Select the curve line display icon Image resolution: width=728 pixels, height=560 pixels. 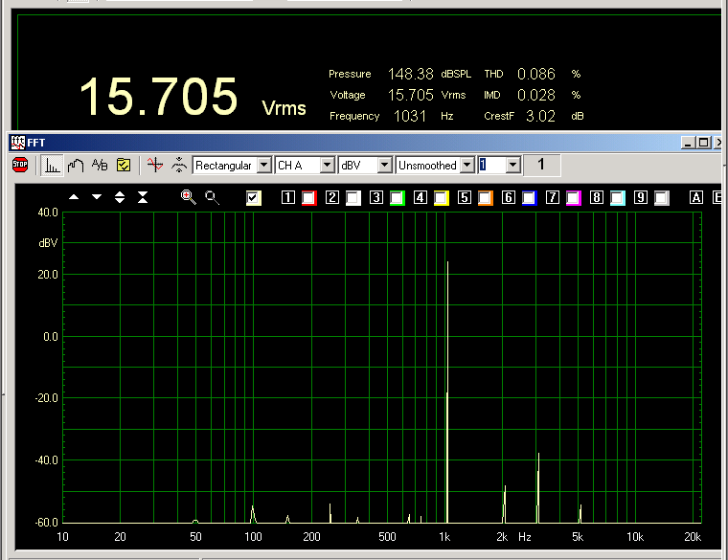coord(76,166)
